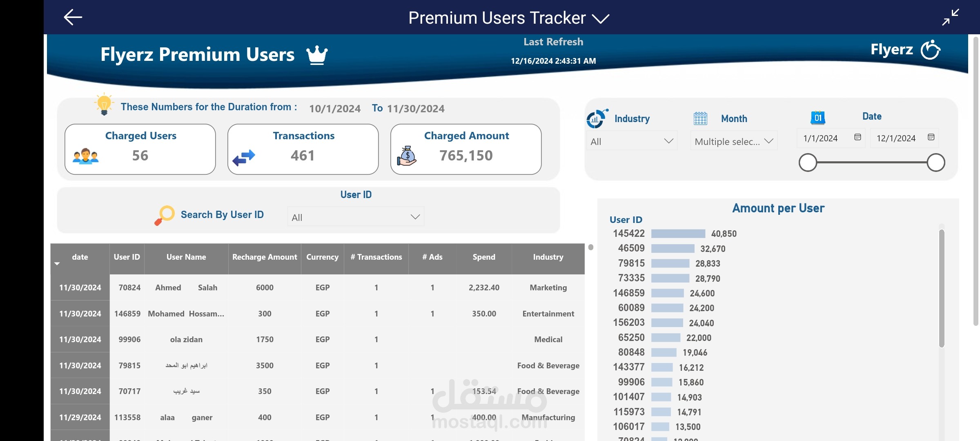Click the page vertical scrollbar
Viewport: 980px width, 441px height.
click(976, 181)
